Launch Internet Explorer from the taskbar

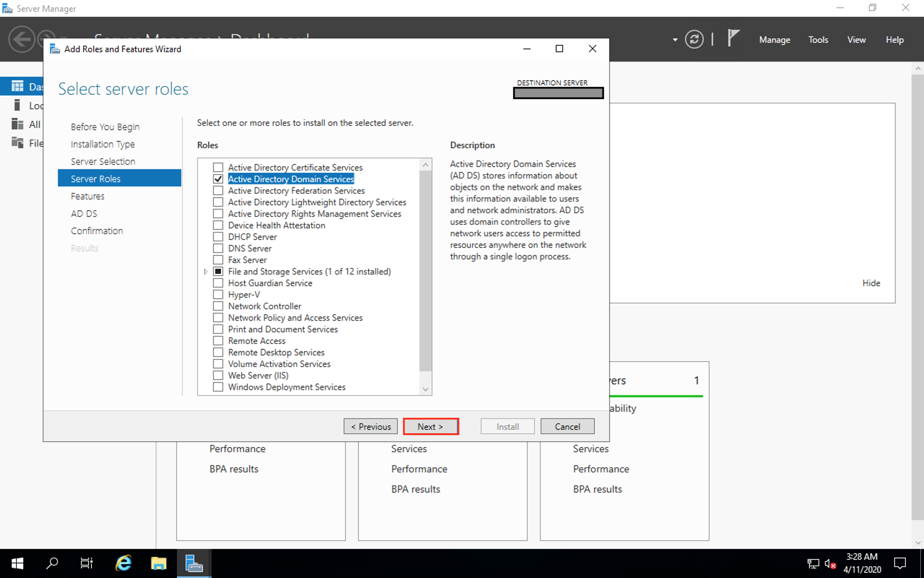point(123,563)
